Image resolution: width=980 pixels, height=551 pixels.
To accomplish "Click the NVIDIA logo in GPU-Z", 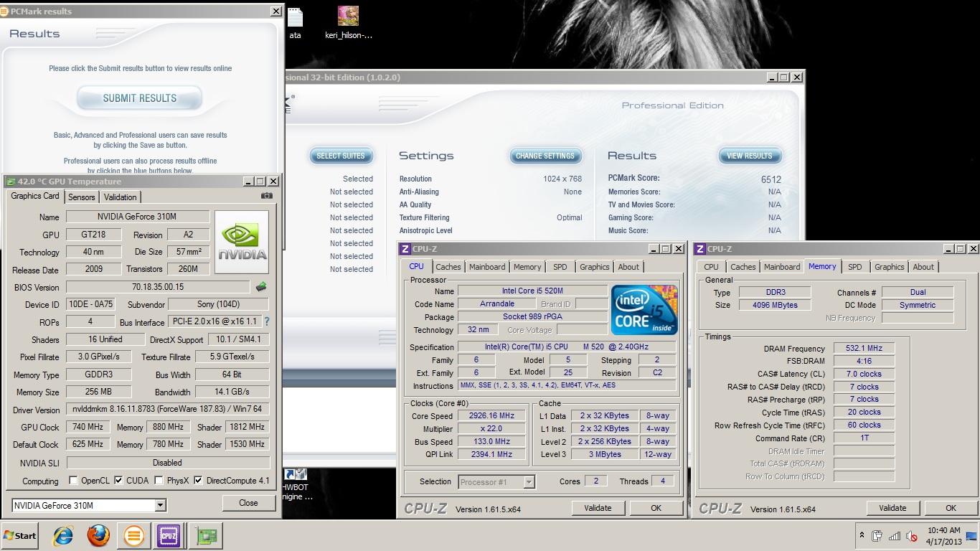I will click(242, 242).
